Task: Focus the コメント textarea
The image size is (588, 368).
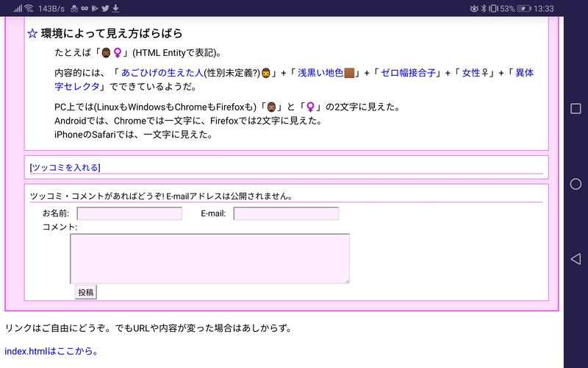Action: 210,259
